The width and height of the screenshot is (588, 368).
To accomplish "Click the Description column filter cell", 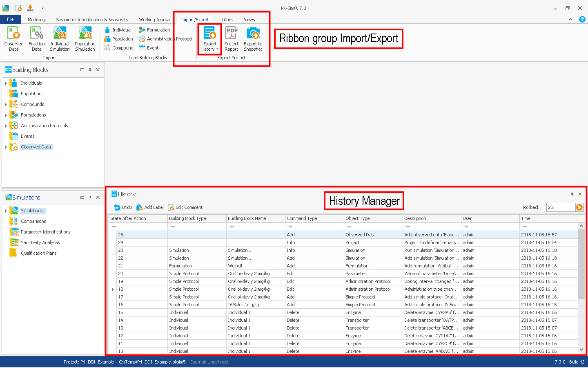I will [432, 227].
